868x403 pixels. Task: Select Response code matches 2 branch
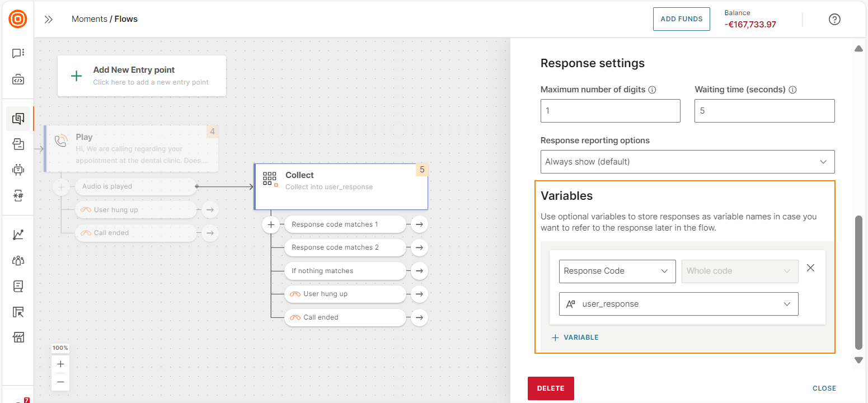point(345,248)
